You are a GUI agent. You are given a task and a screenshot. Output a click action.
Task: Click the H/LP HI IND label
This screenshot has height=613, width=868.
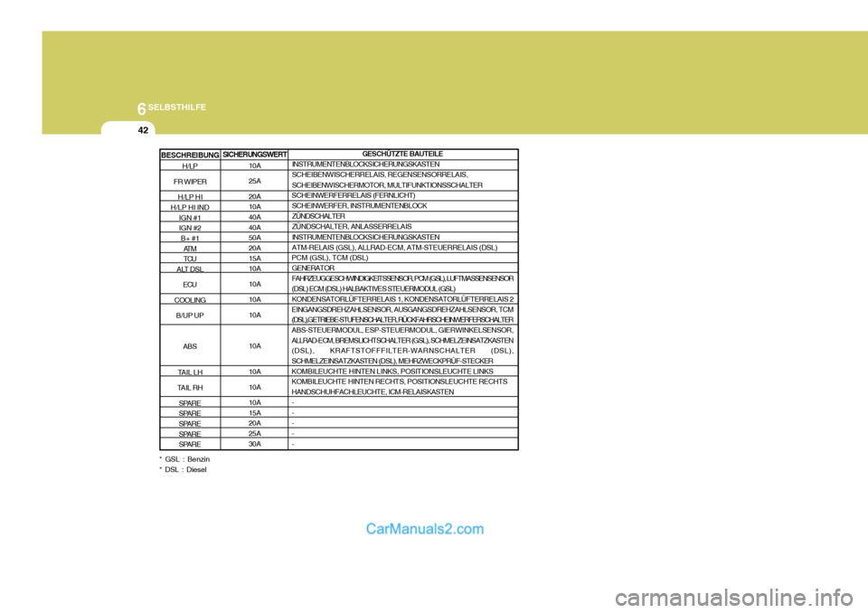click(190, 207)
